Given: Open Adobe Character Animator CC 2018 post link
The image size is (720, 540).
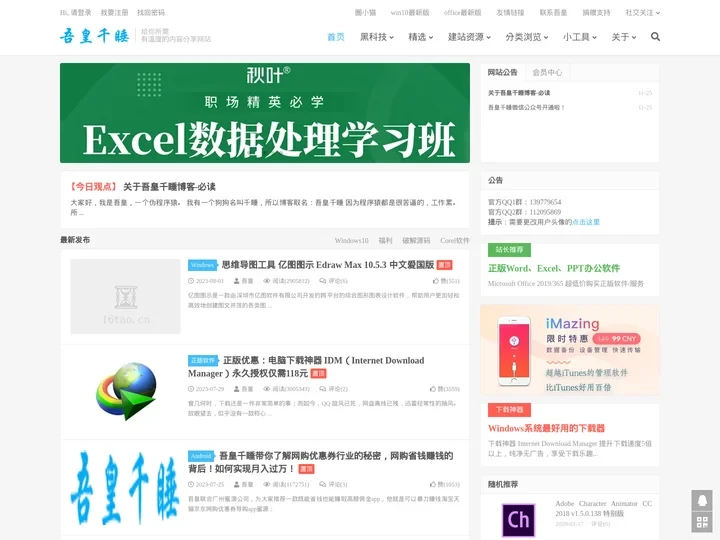Looking at the screenshot, I should coord(603,508).
